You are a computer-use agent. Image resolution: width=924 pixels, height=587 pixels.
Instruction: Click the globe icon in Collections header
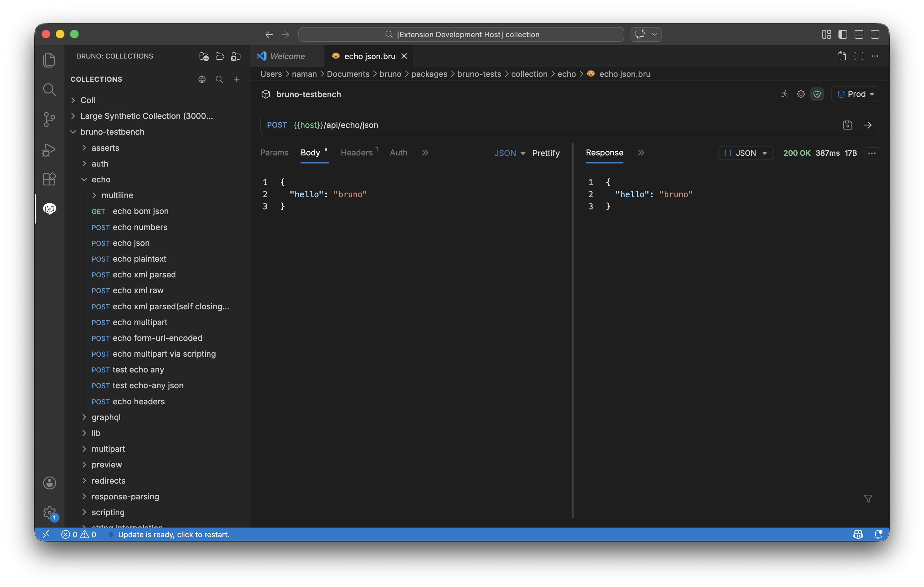pos(202,79)
